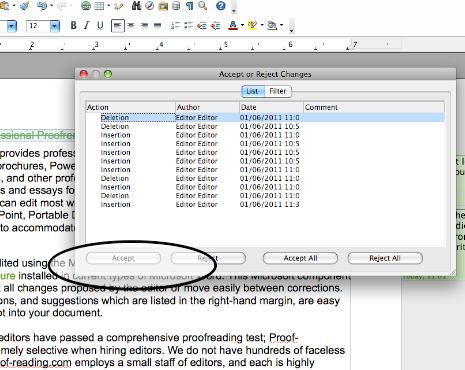Click the Undo arrow icon
Viewport: 465px width, 370px height.
42,6
